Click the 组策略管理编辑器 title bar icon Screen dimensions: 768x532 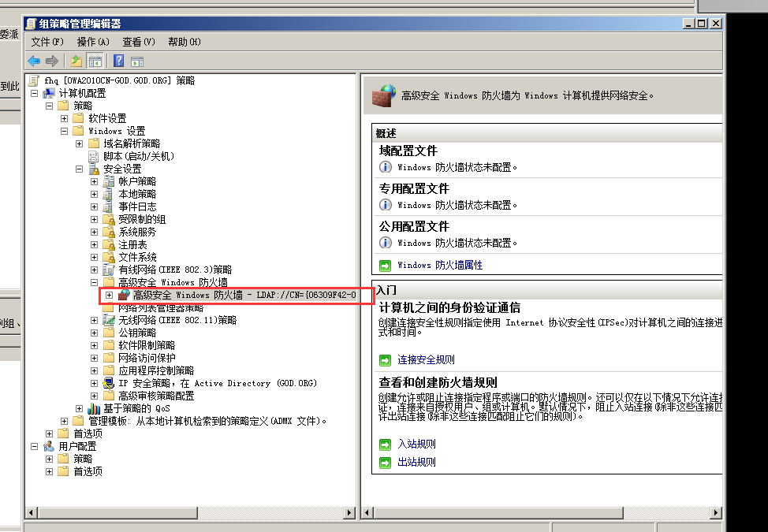click(x=32, y=24)
